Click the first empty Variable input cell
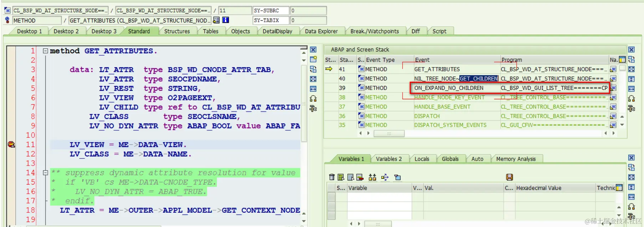 point(379,197)
